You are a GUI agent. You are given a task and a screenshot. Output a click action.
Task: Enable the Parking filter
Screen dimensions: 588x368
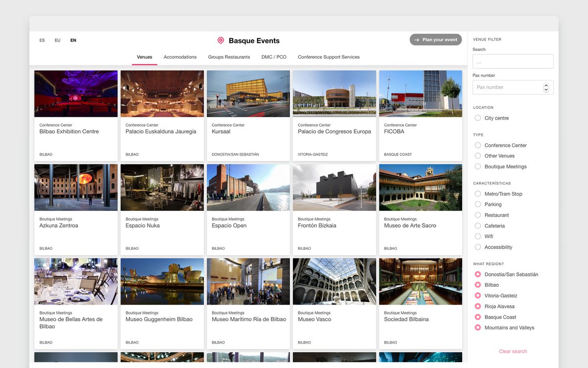click(x=489, y=205)
